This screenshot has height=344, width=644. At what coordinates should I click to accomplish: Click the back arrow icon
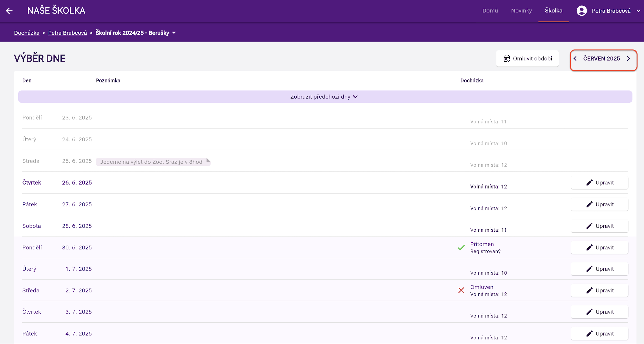(9, 11)
